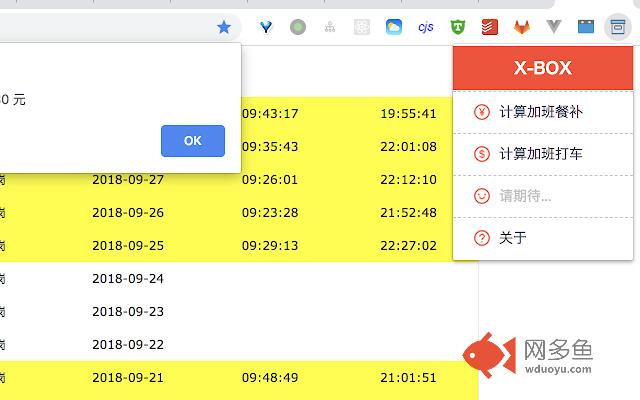
Task: Click clock-in time 09:35:43
Action: point(270,147)
